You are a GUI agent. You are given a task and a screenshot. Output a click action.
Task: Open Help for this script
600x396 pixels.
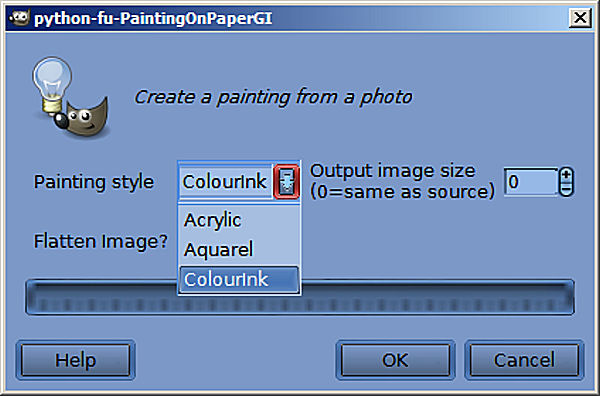coord(75,360)
